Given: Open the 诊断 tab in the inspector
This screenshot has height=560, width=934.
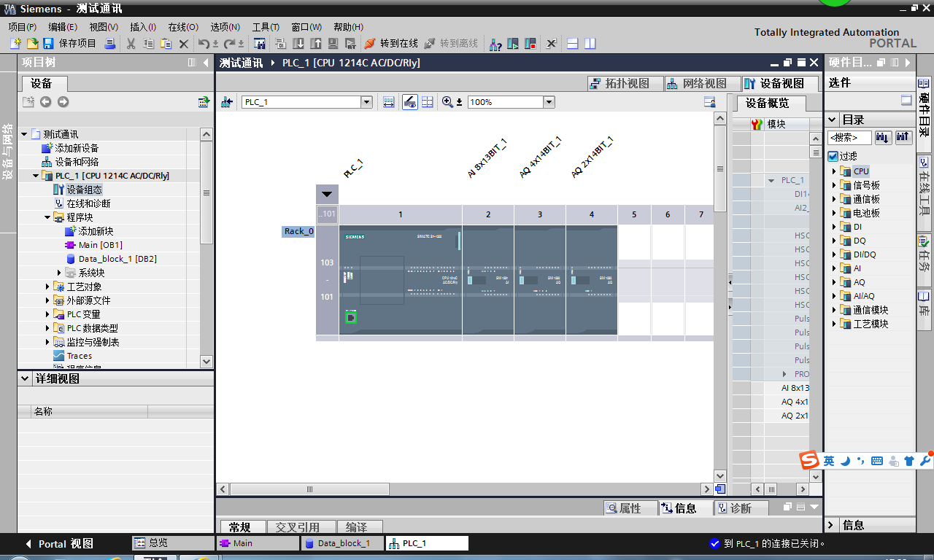Looking at the screenshot, I should coord(740,508).
